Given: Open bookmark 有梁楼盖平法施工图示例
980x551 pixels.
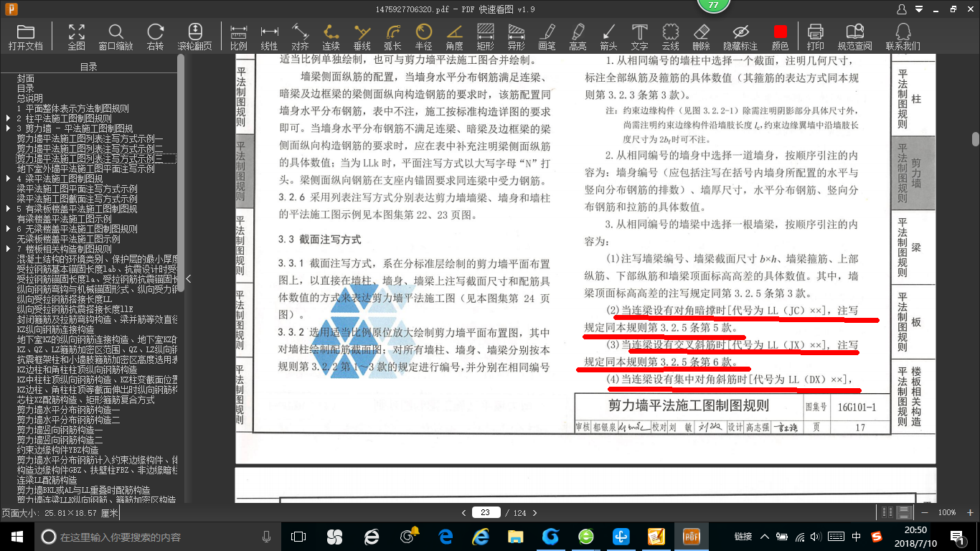Looking at the screenshot, I should click(x=65, y=219).
